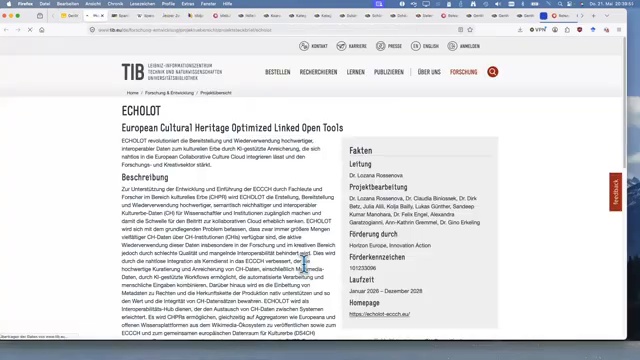Open the Firefox hamburger menu

click(x=619, y=30)
